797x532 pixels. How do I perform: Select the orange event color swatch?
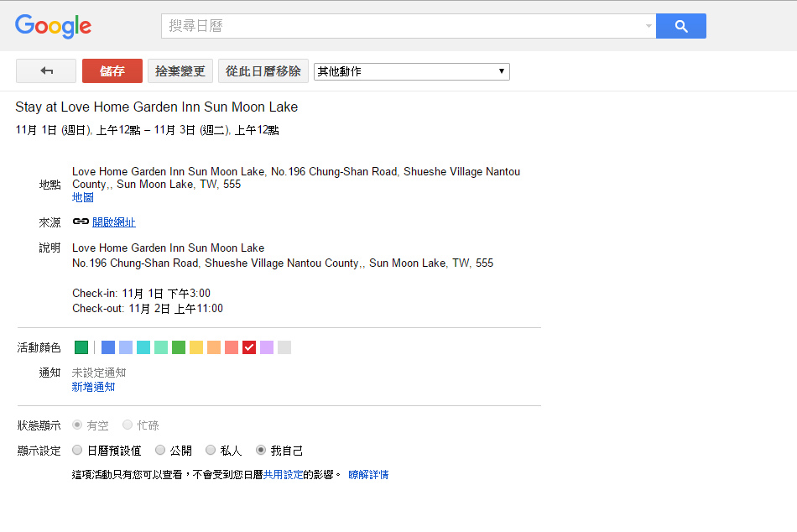click(214, 347)
